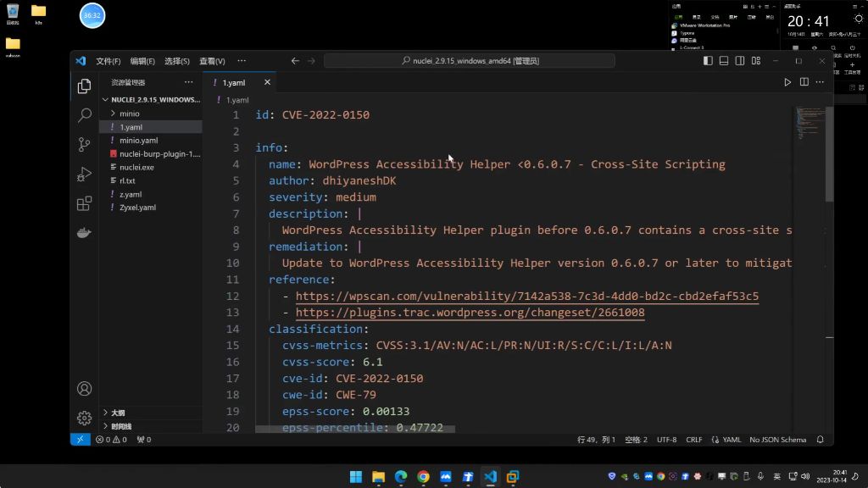Open the 编辑(E) menu
Screen dimensions: 868x488
[x=142, y=61]
